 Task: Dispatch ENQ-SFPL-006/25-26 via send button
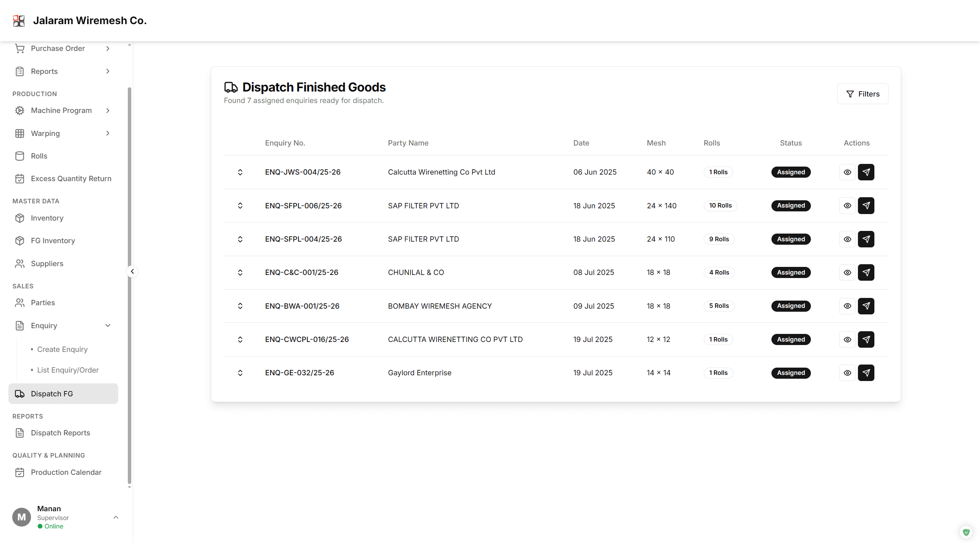click(x=866, y=206)
